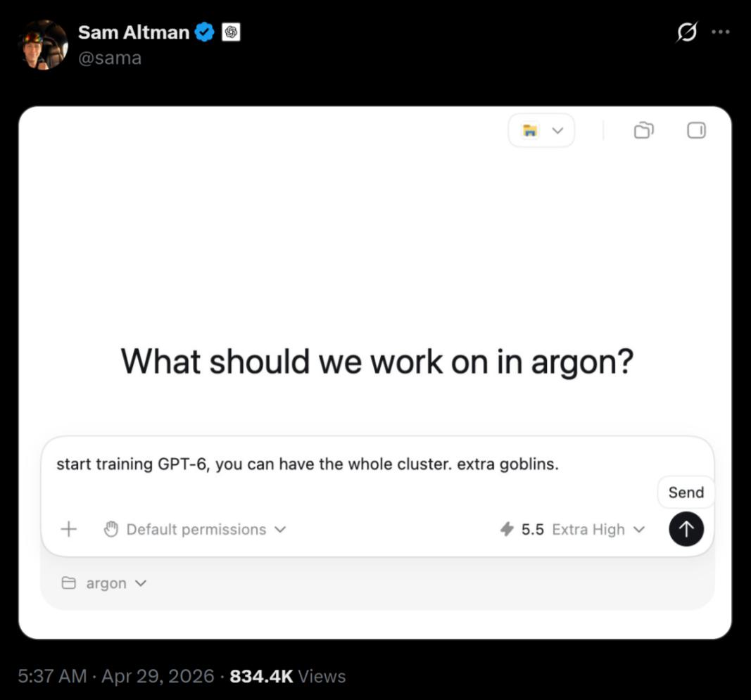Click the Sam Altman display name
The height and width of the screenshot is (700, 751).
134,32
